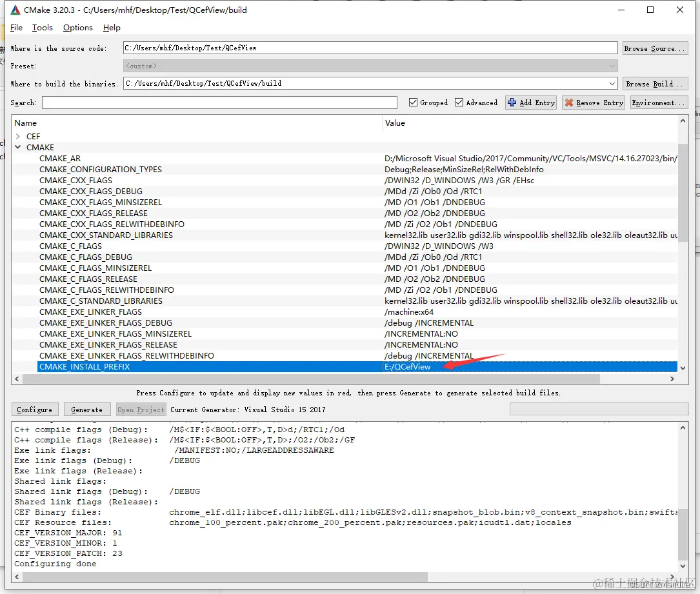This screenshot has height=594, width=700.
Task: Click scroll-up arrow of the variable list
Action: pyautogui.click(x=682, y=121)
